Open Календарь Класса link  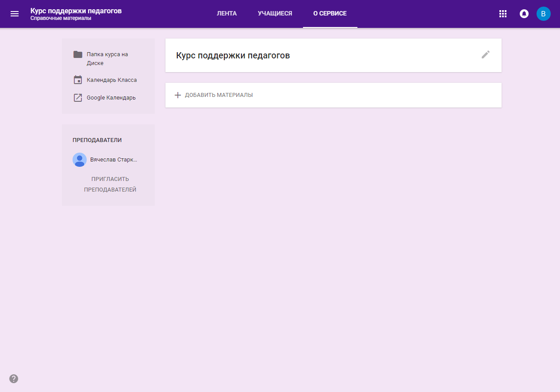coord(111,80)
